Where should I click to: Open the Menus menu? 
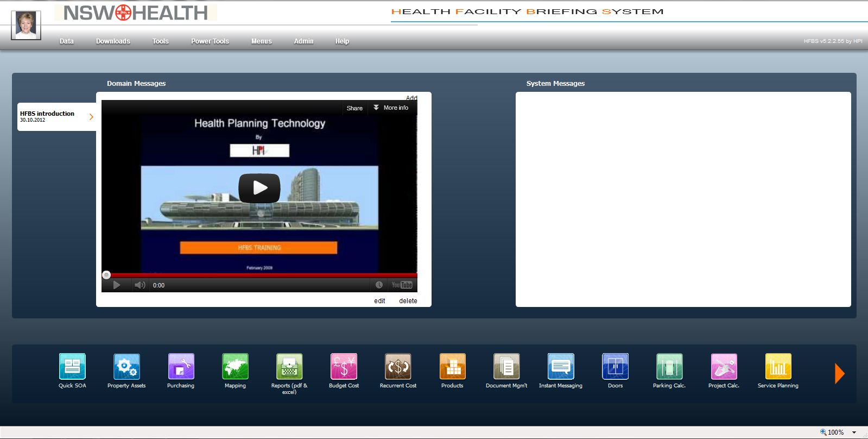tap(262, 41)
